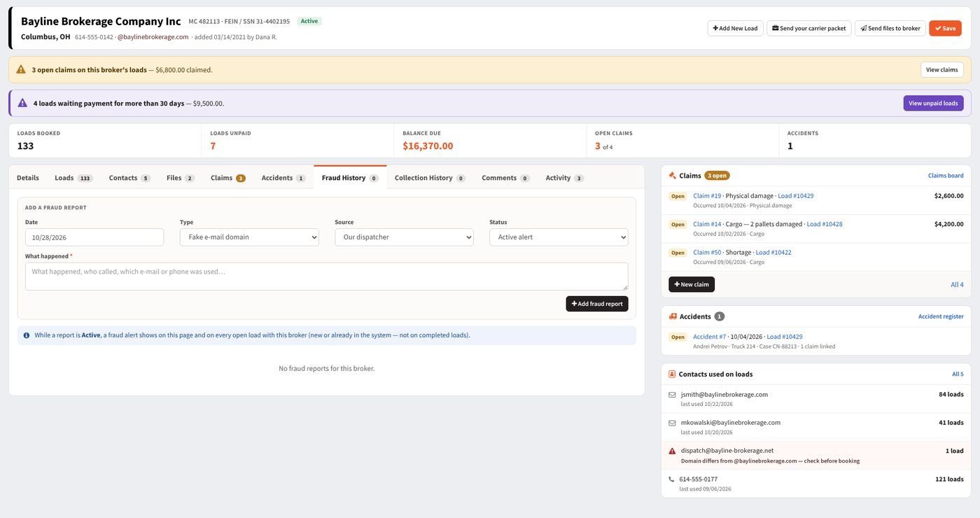Click envelope icon for jsmith@baylinebrokerage.com

click(672, 395)
